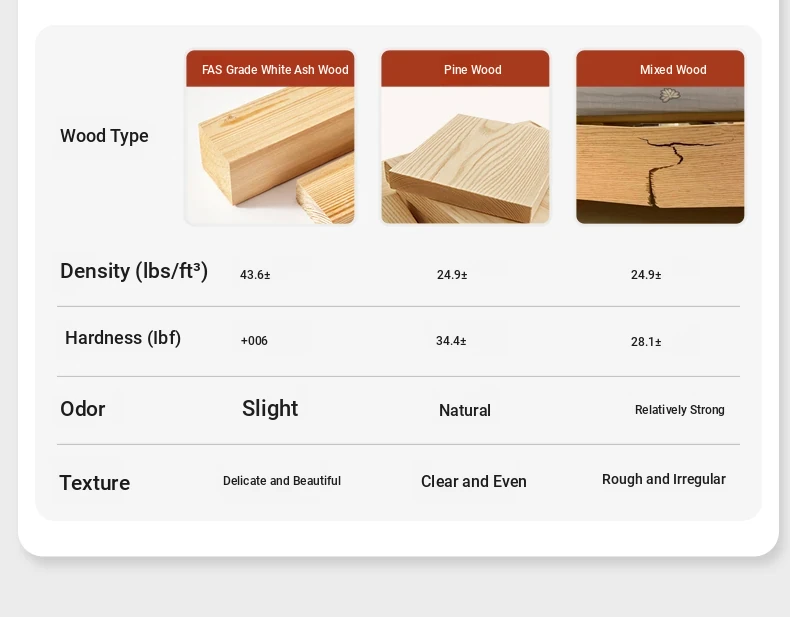Click the Relatively Strong odor value
Screen dimensions: 790x617
680,410
